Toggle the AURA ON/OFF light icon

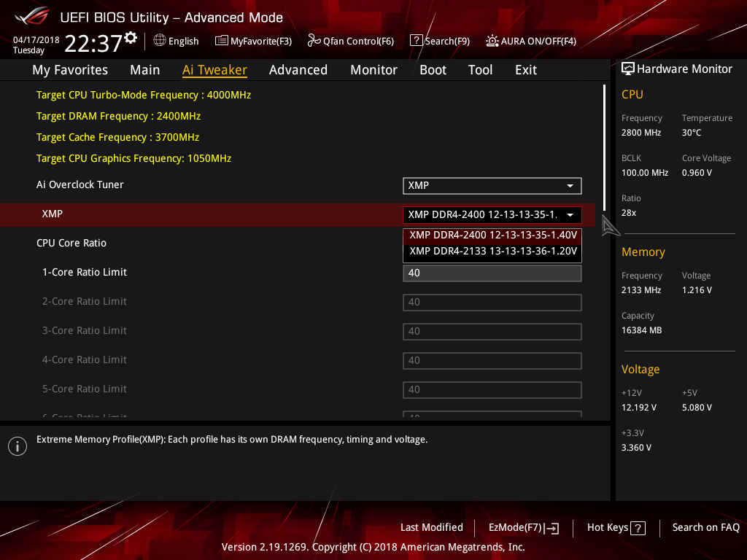492,41
